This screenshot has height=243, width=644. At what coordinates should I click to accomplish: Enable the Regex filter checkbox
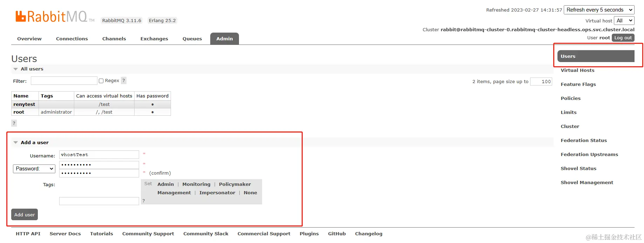click(101, 81)
